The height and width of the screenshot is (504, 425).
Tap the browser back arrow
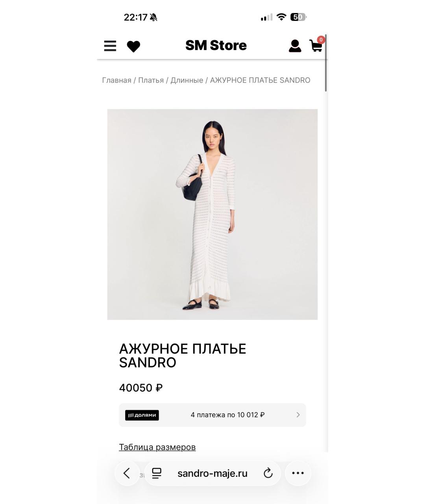(x=127, y=473)
